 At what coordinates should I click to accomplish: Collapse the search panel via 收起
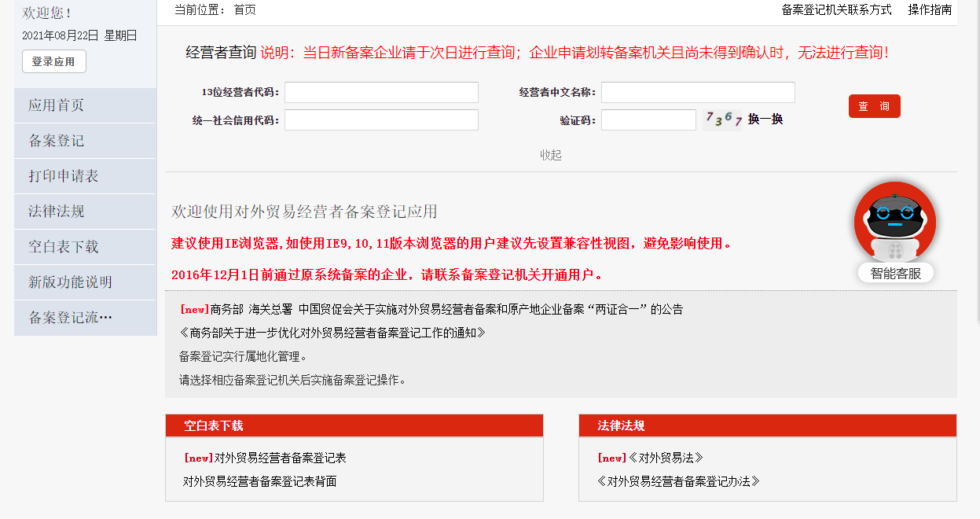pyautogui.click(x=551, y=155)
